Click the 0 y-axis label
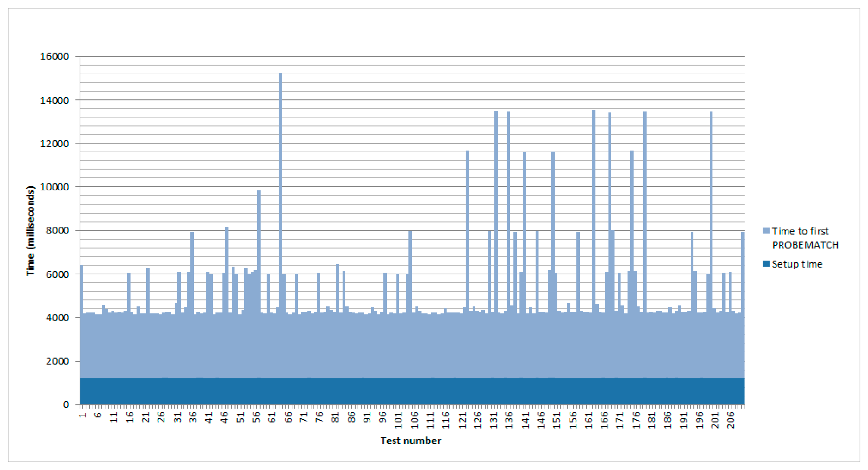The height and width of the screenshot is (470, 868). click(x=66, y=404)
